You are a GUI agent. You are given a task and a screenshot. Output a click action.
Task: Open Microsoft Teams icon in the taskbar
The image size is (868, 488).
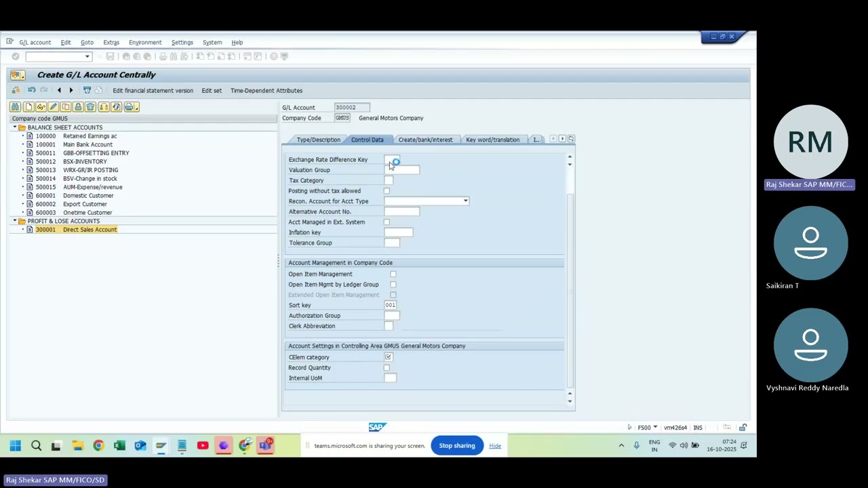(265, 445)
